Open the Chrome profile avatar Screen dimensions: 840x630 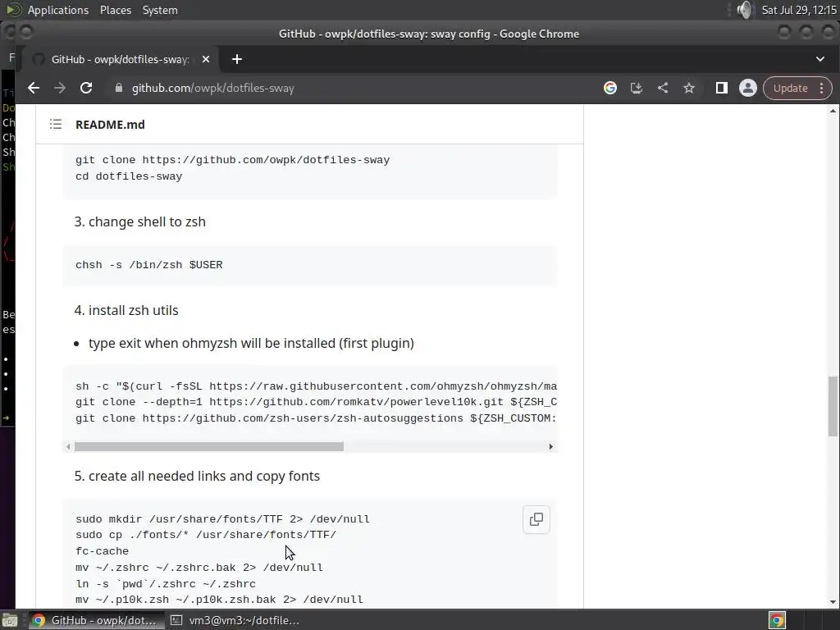tap(748, 88)
